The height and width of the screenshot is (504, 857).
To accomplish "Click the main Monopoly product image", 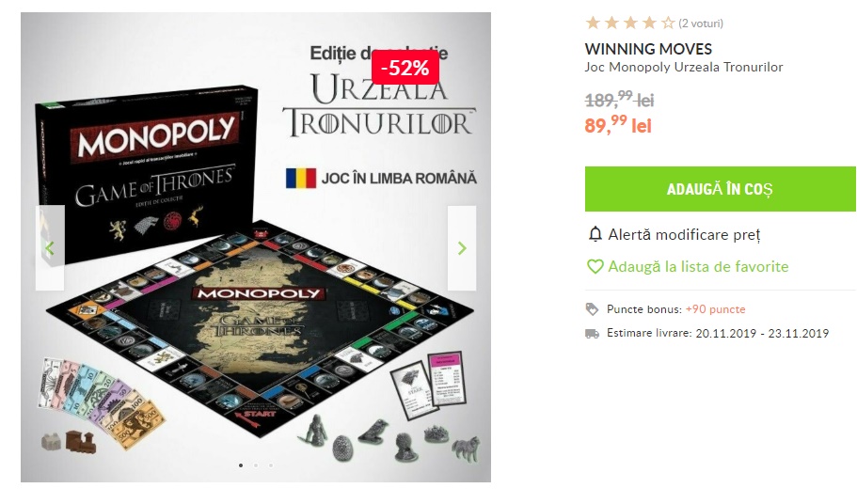I will (x=256, y=247).
